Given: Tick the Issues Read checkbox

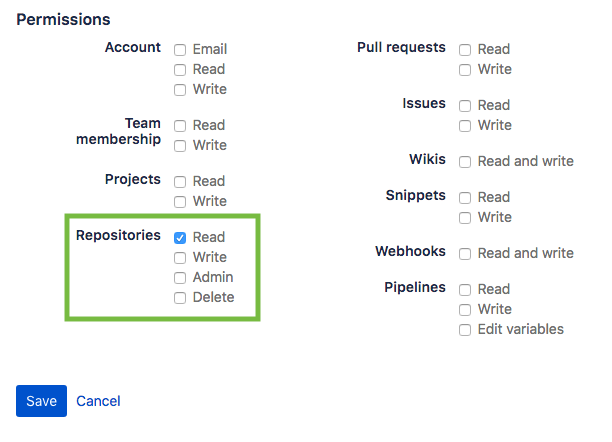Looking at the screenshot, I should pos(465,106).
